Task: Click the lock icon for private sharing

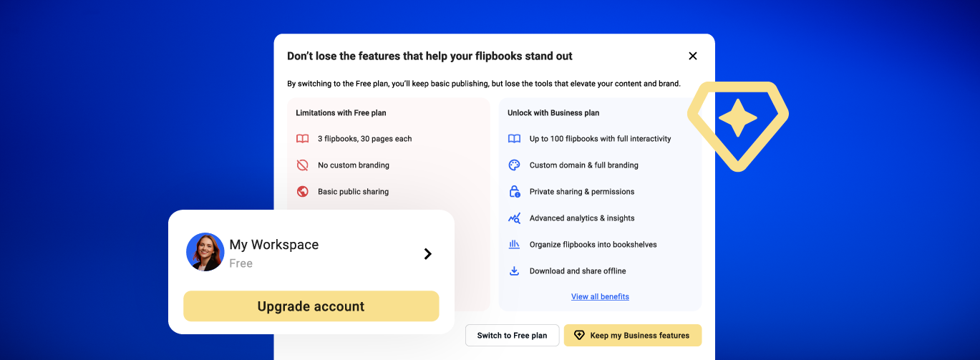Action: point(514,192)
